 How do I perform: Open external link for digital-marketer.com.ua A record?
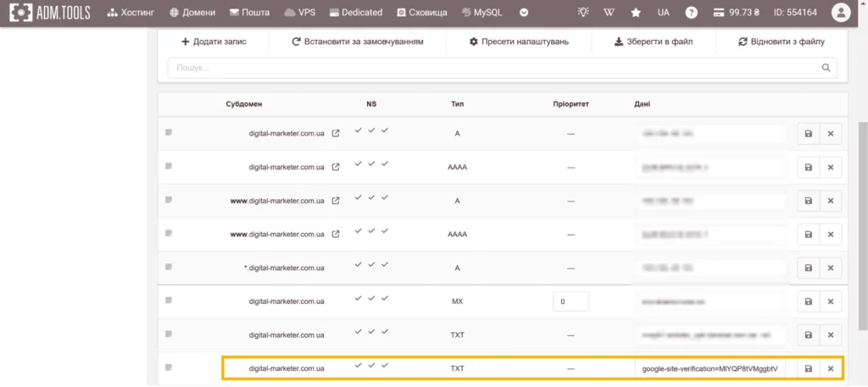(x=336, y=133)
